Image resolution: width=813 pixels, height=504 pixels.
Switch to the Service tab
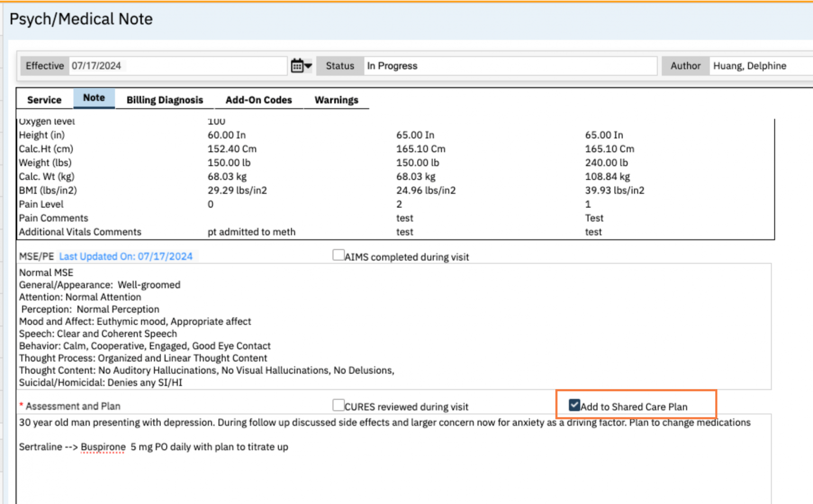(44, 100)
